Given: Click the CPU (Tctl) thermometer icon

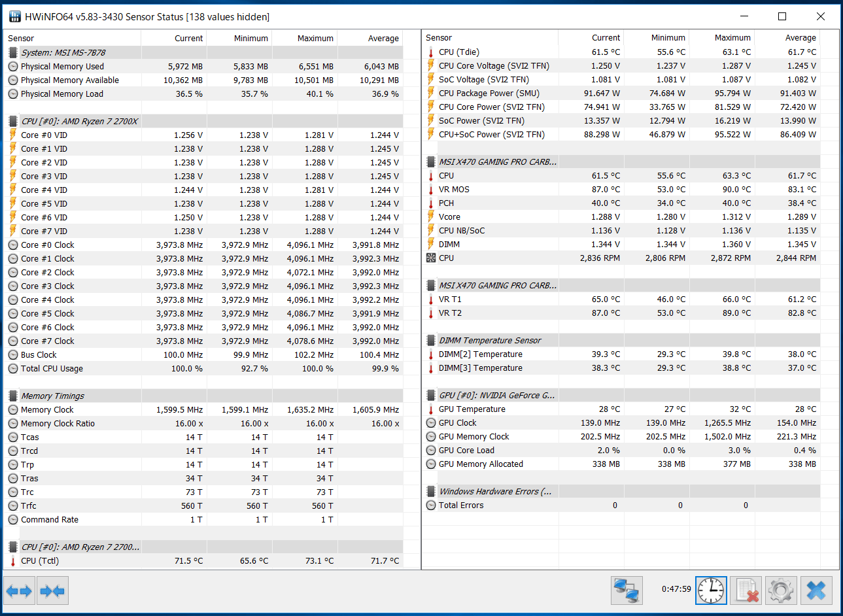Looking at the screenshot, I should (x=12, y=561).
